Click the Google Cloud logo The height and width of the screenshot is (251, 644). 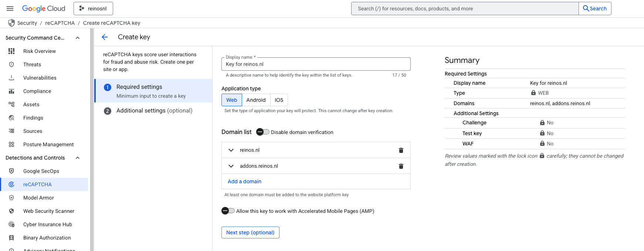[x=44, y=9]
